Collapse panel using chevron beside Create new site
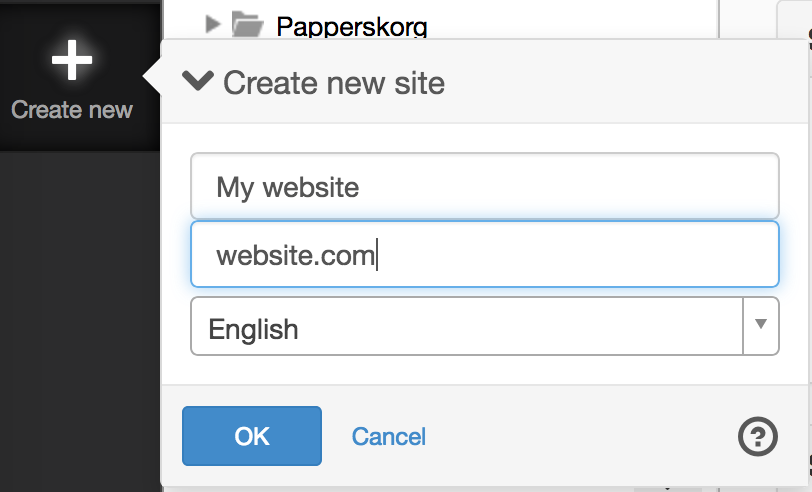The width and height of the screenshot is (812, 492). click(198, 81)
